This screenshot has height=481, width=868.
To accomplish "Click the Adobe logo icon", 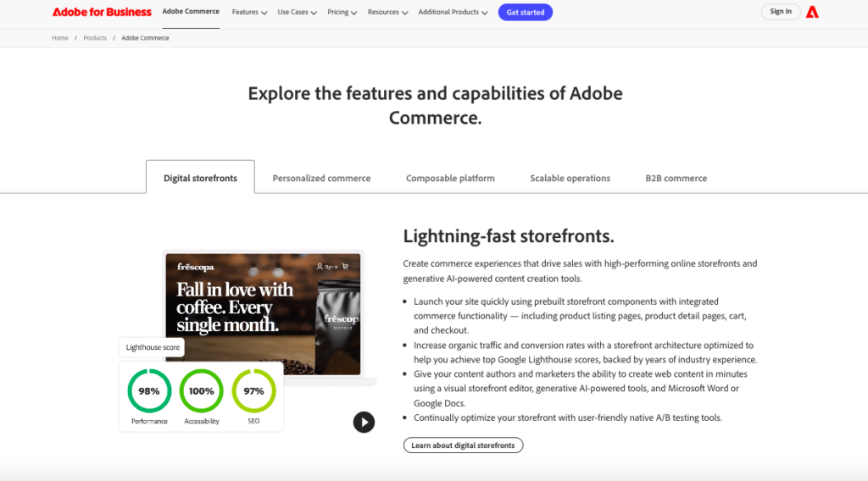I will coord(812,12).
